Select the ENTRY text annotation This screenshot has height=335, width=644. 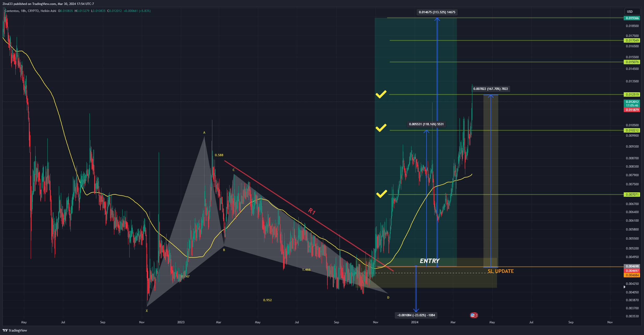430,261
